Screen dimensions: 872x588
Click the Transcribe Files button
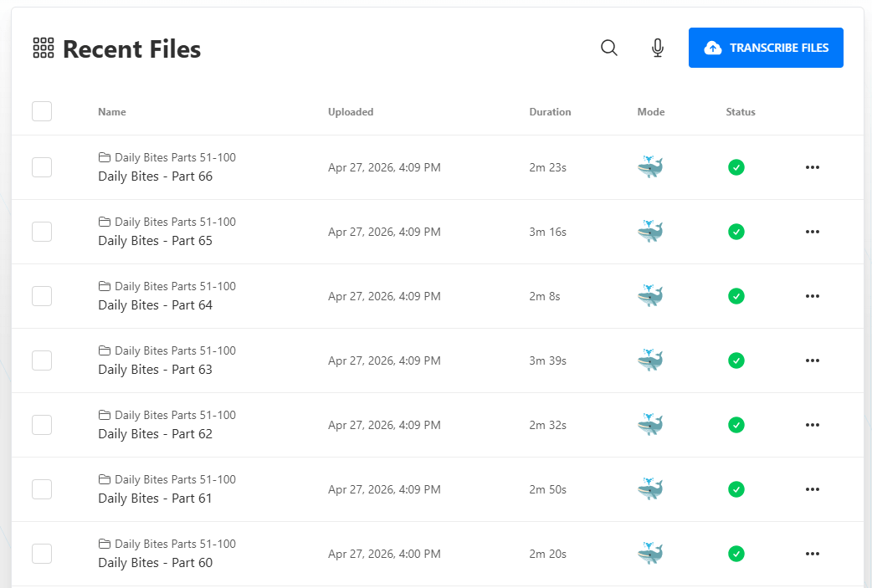click(766, 48)
